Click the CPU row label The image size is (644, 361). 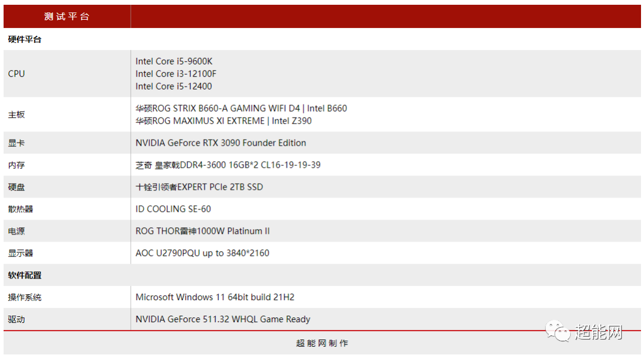pyautogui.click(x=17, y=73)
